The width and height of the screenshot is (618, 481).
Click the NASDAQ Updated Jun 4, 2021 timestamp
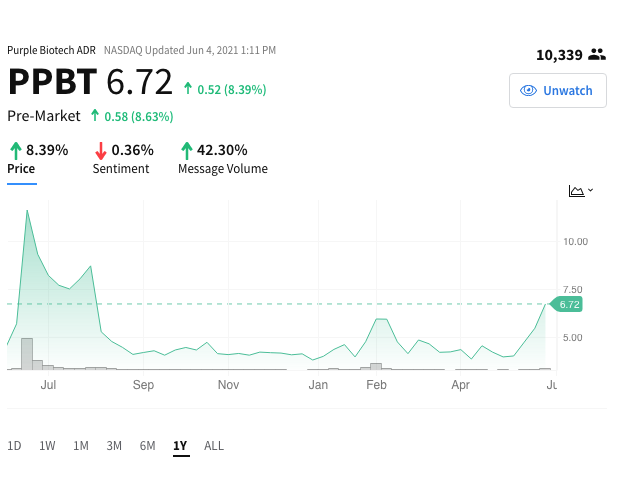coord(190,50)
